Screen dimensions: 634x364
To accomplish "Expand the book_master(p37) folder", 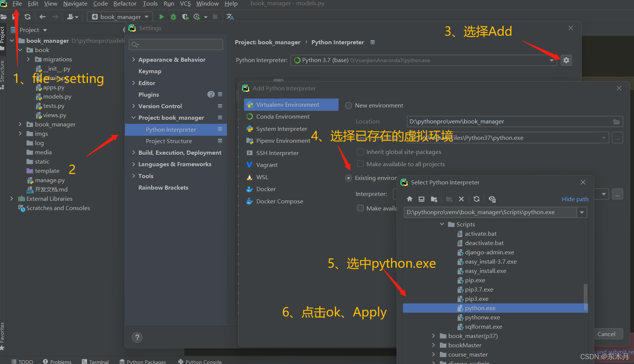I will click(x=433, y=336).
